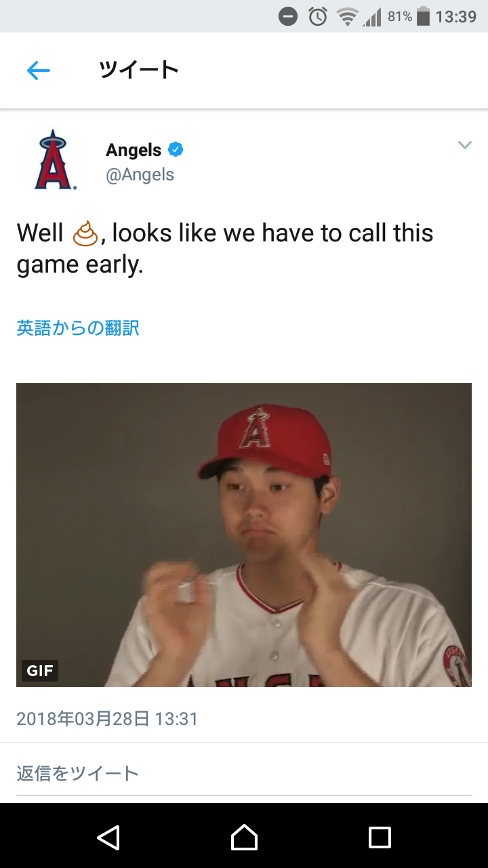Tap the blue verified badge

click(x=176, y=149)
